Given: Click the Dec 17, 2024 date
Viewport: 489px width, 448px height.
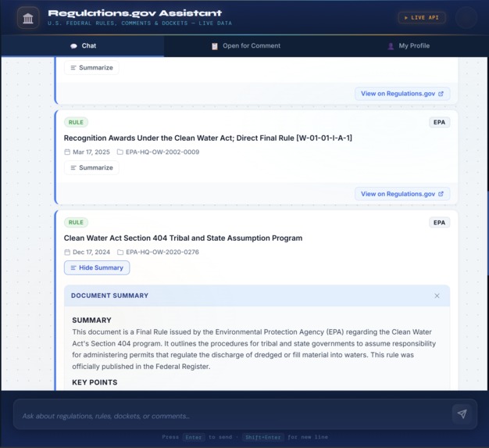Looking at the screenshot, I should tap(91, 253).
